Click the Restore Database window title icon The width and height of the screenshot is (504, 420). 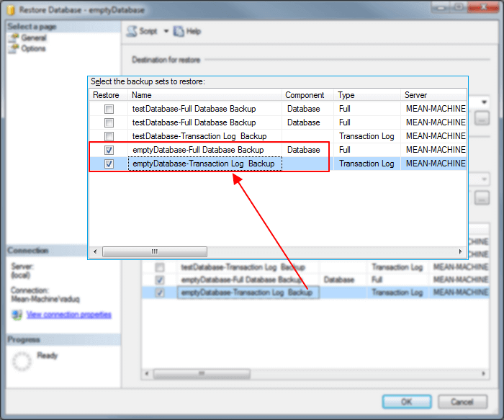[11, 10]
